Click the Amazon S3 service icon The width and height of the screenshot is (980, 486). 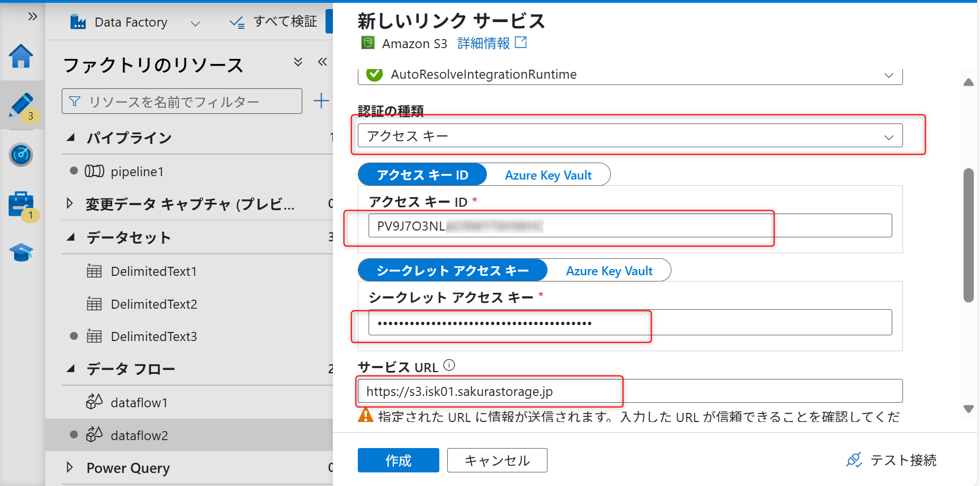tap(368, 42)
